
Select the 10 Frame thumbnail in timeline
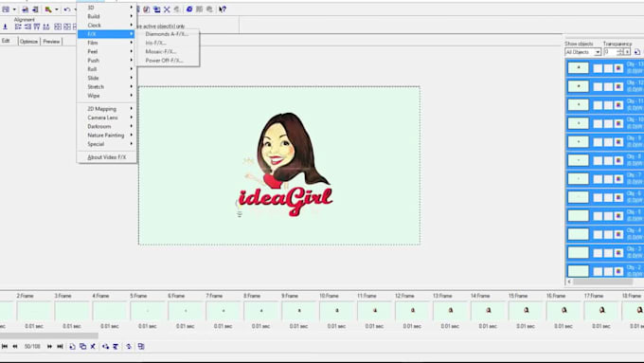pyautogui.click(x=337, y=311)
